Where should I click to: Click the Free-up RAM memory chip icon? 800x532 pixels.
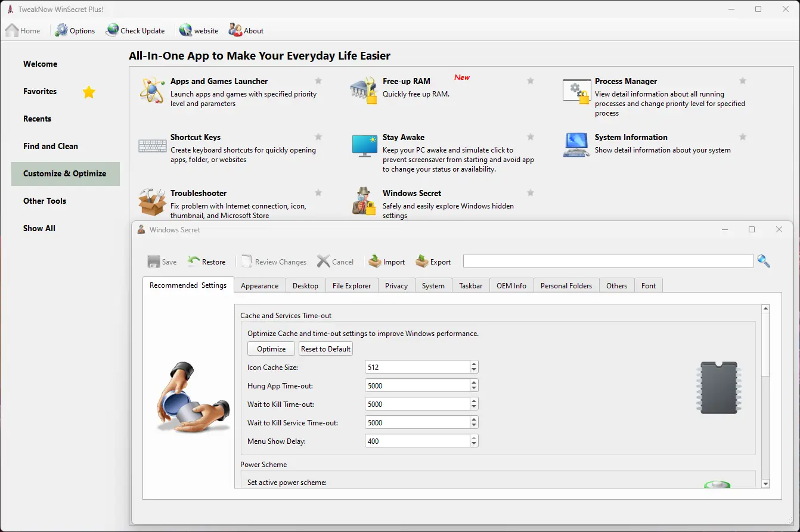[x=364, y=90]
